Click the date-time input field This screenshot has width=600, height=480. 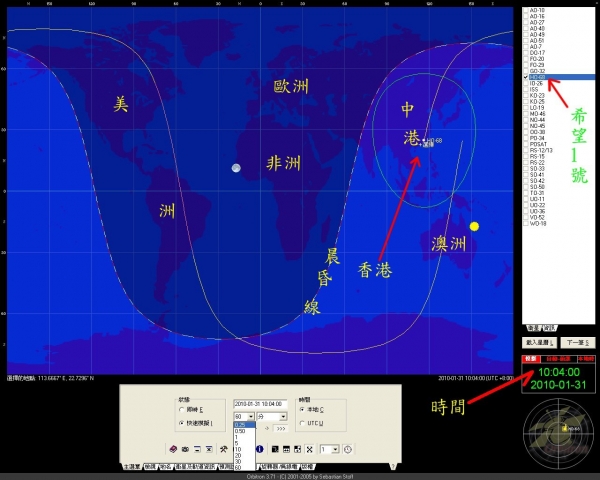pyautogui.click(x=259, y=403)
